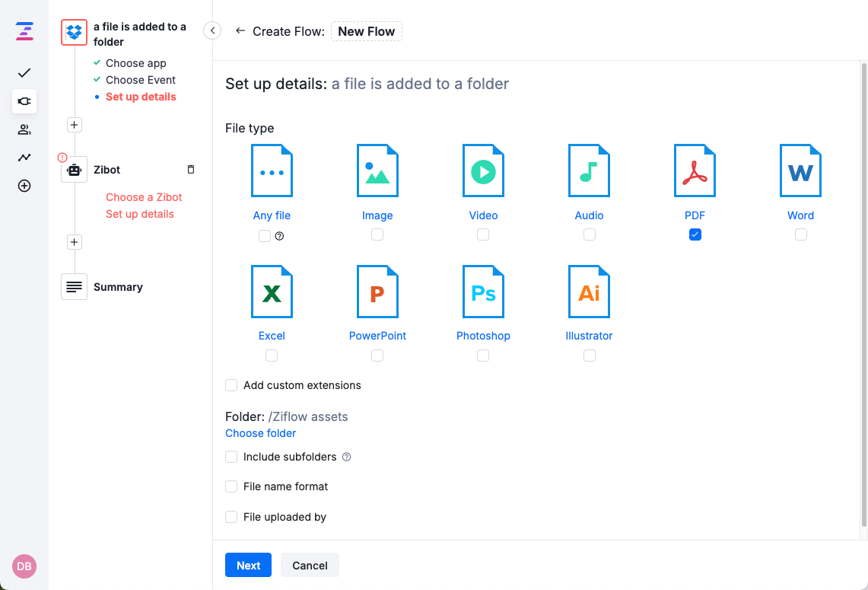Open the people sidebar icon

tap(24, 129)
